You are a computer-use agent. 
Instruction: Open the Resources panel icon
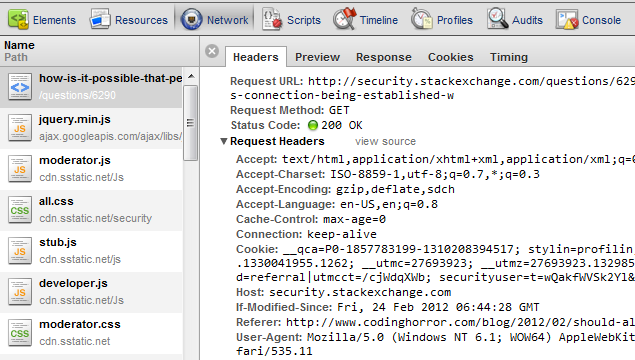coord(100,19)
